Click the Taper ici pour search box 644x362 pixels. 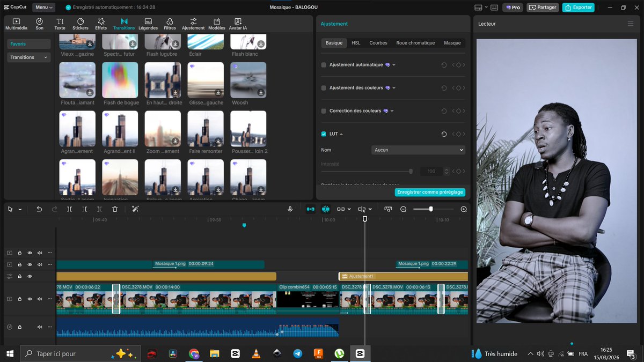80,353
